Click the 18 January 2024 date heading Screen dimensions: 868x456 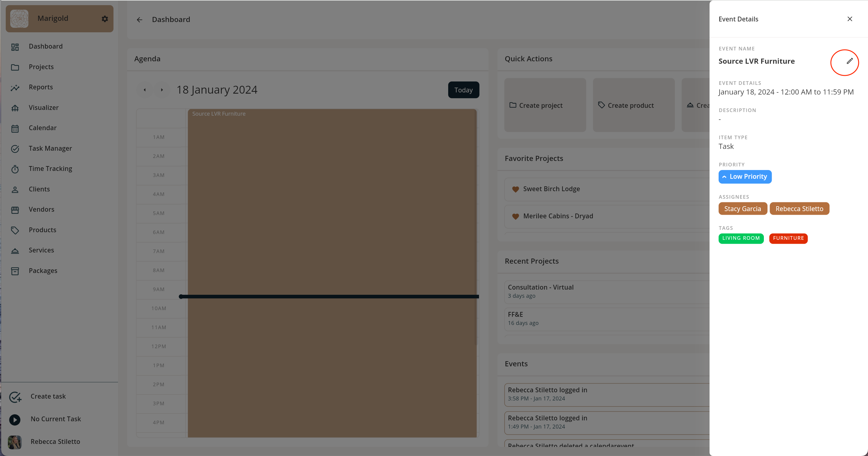(217, 90)
